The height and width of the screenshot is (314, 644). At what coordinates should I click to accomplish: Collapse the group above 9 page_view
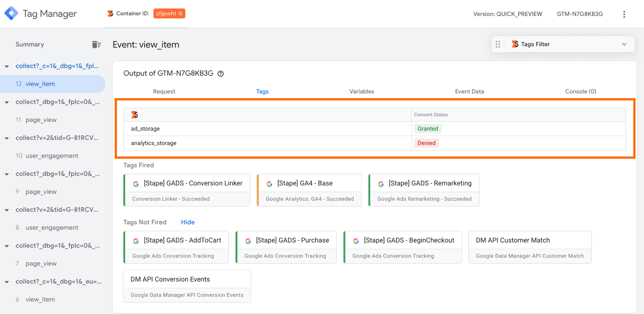pos(7,174)
